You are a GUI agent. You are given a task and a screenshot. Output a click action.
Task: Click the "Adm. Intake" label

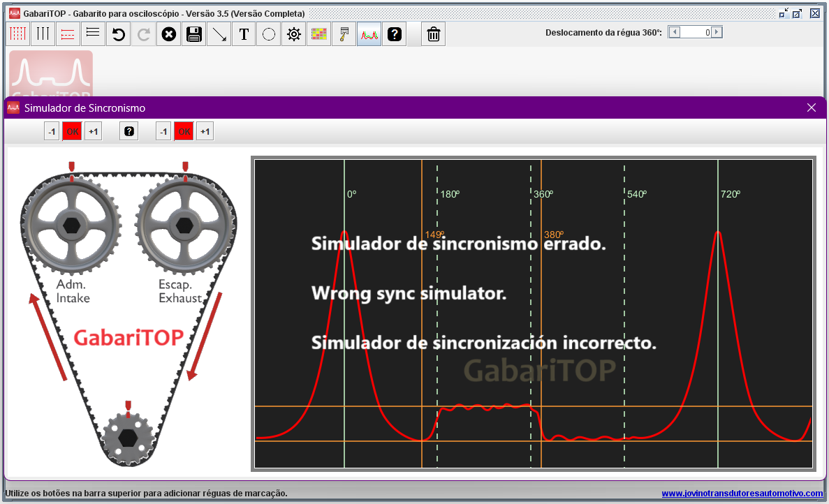(73, 291)
